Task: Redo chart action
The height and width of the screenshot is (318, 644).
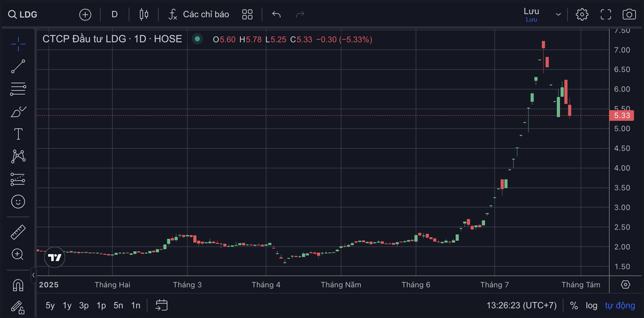Action: [x=301, y=15]
